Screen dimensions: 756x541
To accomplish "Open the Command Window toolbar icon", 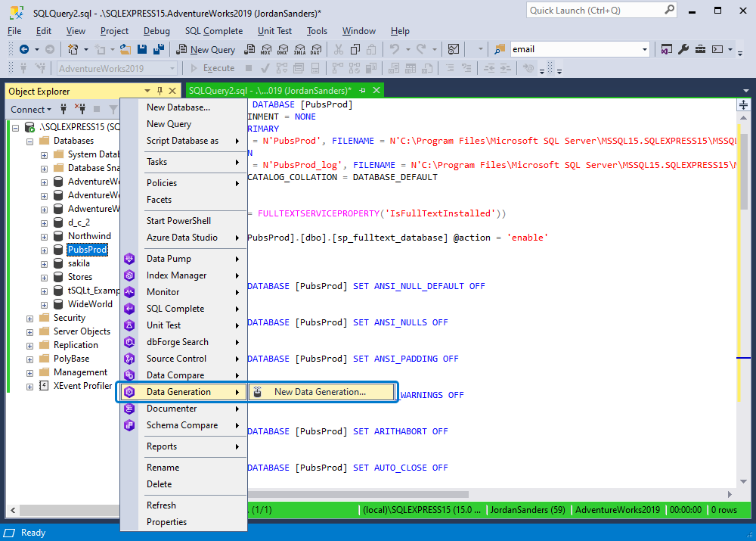I will 717,49.
